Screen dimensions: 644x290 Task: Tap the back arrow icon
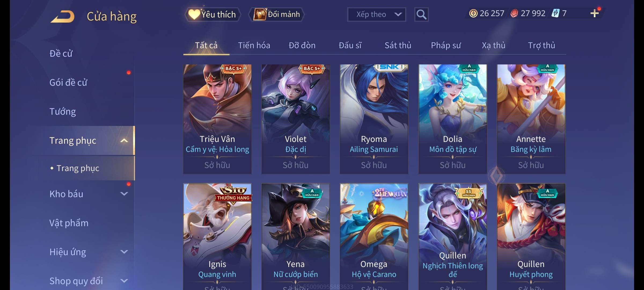coord(63,16)
